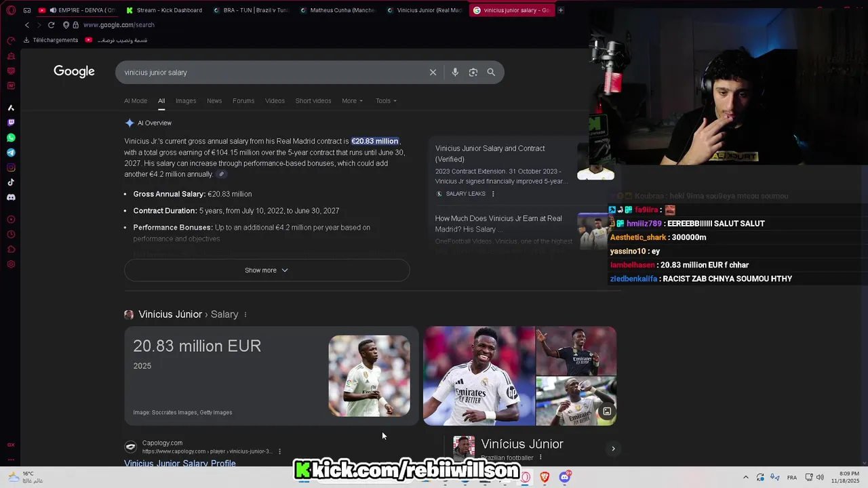Viewport: 868px width, 488px height.
Task: Open Vinicius Junior Salary and Contract (Verified)
Action: click(x=490, y=154)
